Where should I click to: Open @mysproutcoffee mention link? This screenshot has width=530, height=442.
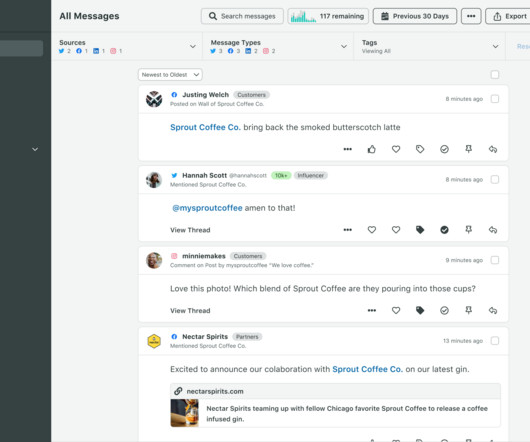click(x=207, y=208)
